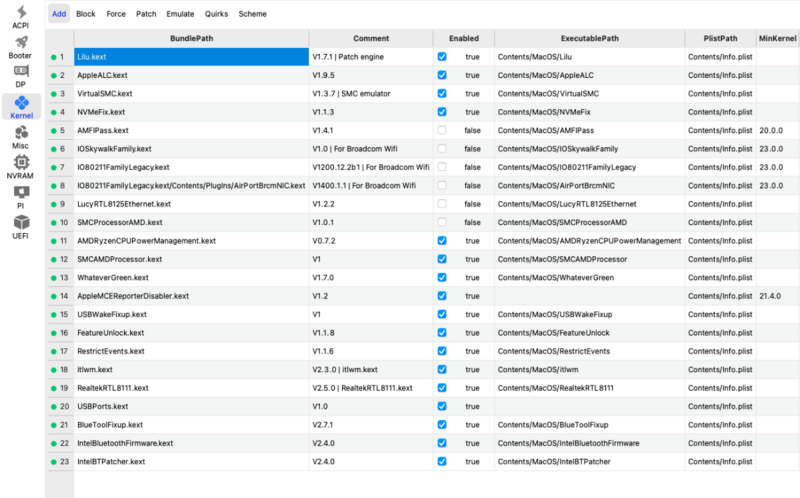
Task: Open the NVRAM chip icon
Action: 20,165
